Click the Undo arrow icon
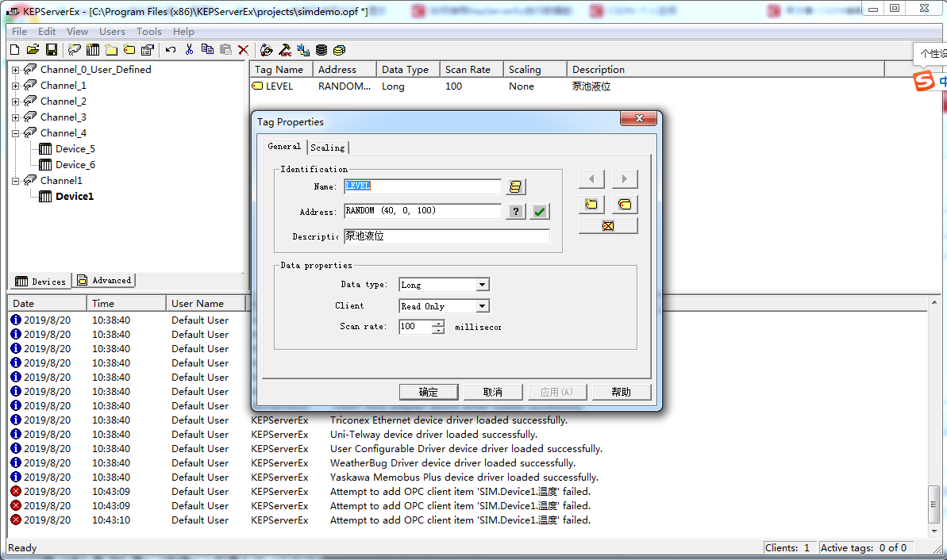The image size is (947, 560). (171, 50)
